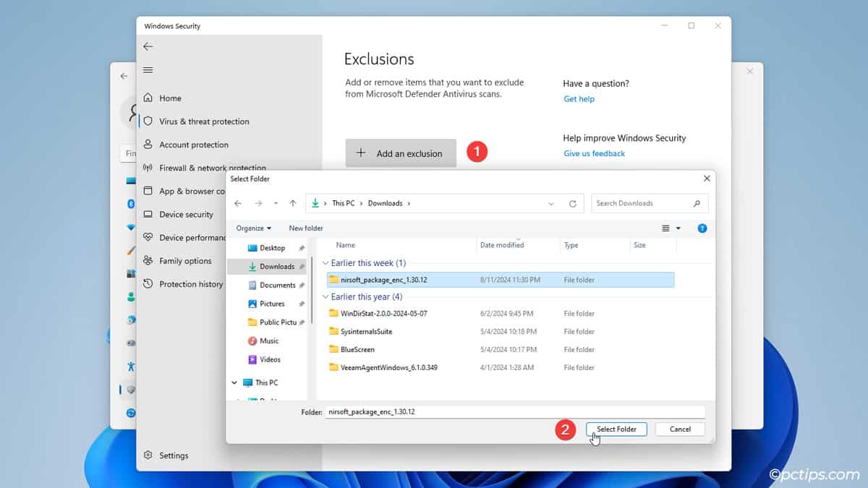Select Protection history in the sidebar
The width and height of the screenshot is (868, 488).
[x=191, y=284]
